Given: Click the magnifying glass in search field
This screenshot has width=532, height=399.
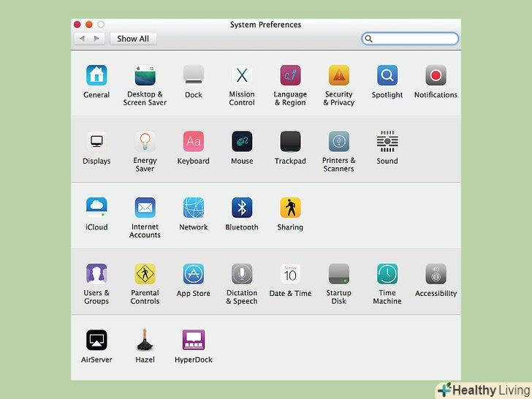Looking at the screenshot, I should [x=368, y=39].
